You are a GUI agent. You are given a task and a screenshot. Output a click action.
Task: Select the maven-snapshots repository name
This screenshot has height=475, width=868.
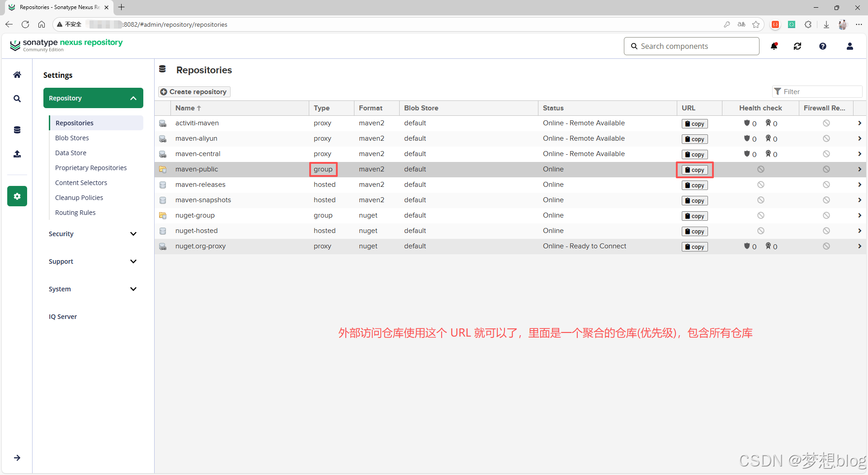pos(203,200)
